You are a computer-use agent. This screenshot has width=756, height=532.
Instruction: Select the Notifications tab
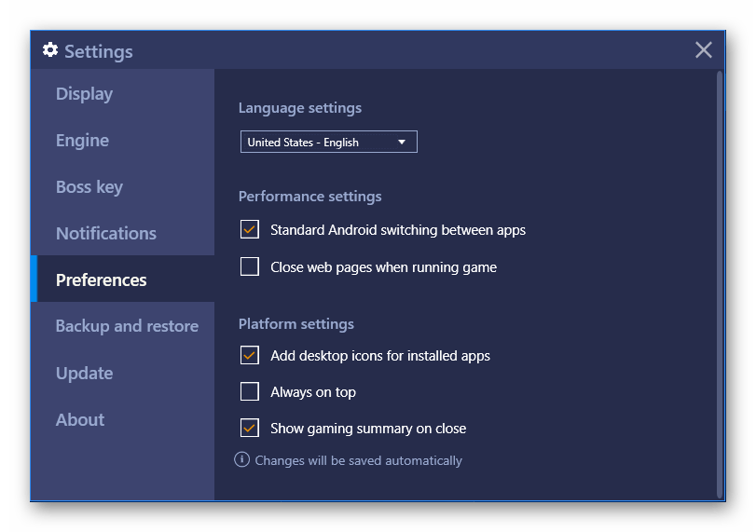point(105,234)
